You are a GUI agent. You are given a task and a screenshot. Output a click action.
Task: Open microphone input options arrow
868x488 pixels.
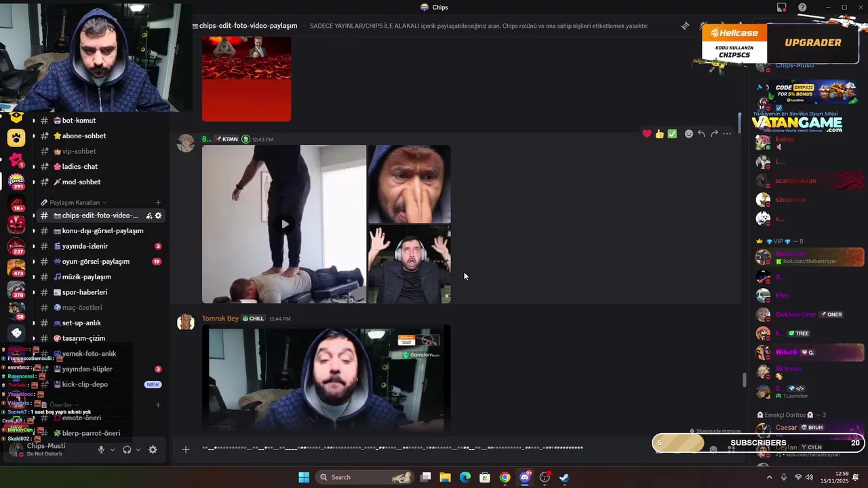113,449
